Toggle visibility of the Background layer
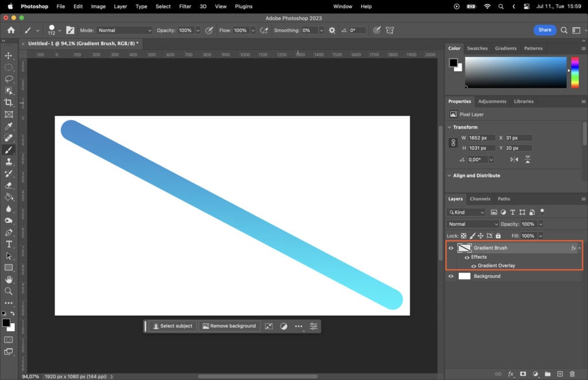Viewport: 588px width, 380px height. 451,276
